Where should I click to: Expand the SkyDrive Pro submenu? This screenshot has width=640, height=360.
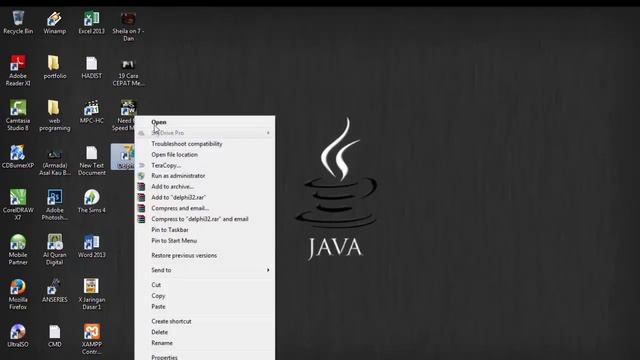tap(205, 133)
